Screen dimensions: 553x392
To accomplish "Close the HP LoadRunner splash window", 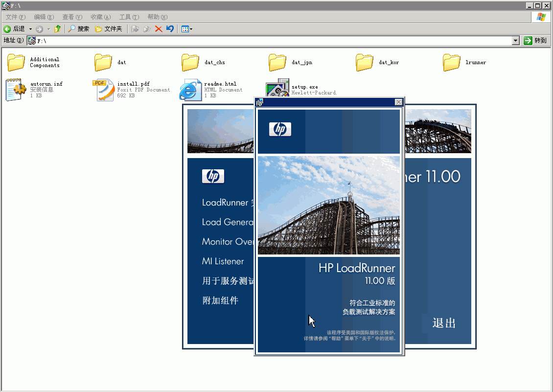I will pos(398,102).
